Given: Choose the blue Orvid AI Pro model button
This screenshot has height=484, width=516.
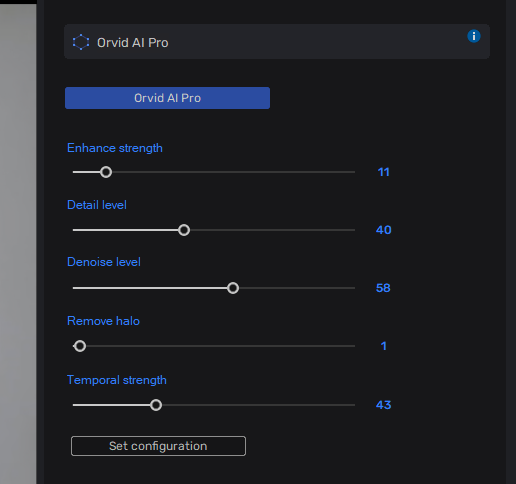Looking at the screenshot, I should pos(167,98).
